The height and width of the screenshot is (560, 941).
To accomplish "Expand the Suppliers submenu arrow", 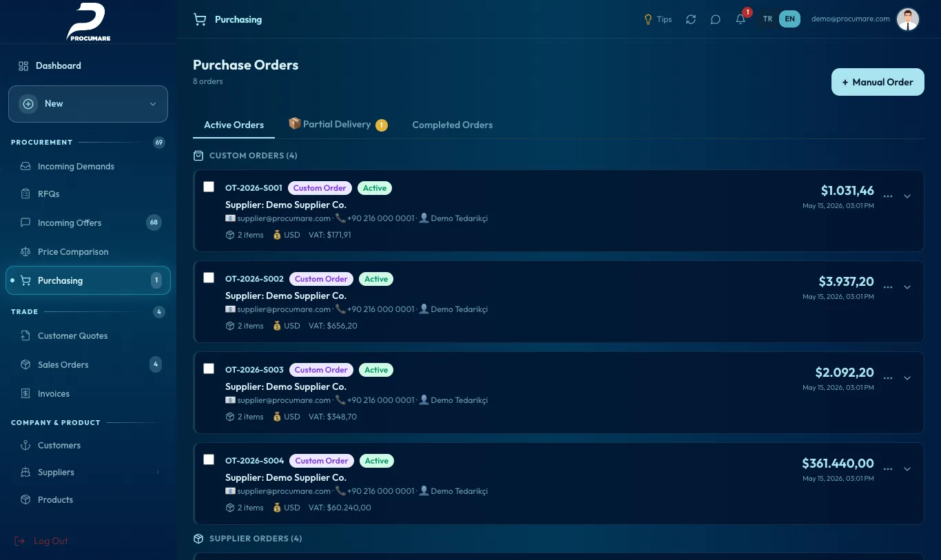I will pos(158,472).
